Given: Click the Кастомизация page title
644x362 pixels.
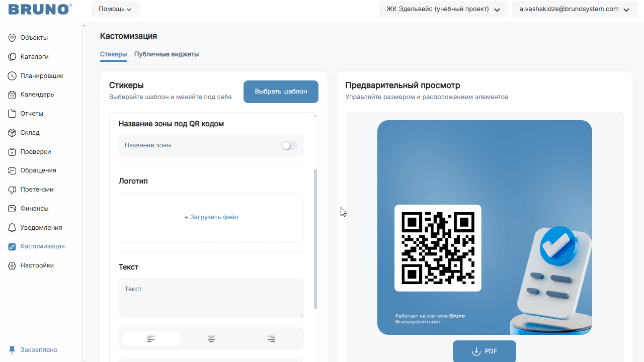Looking at the screenshot, I should (x=129, y=36).
